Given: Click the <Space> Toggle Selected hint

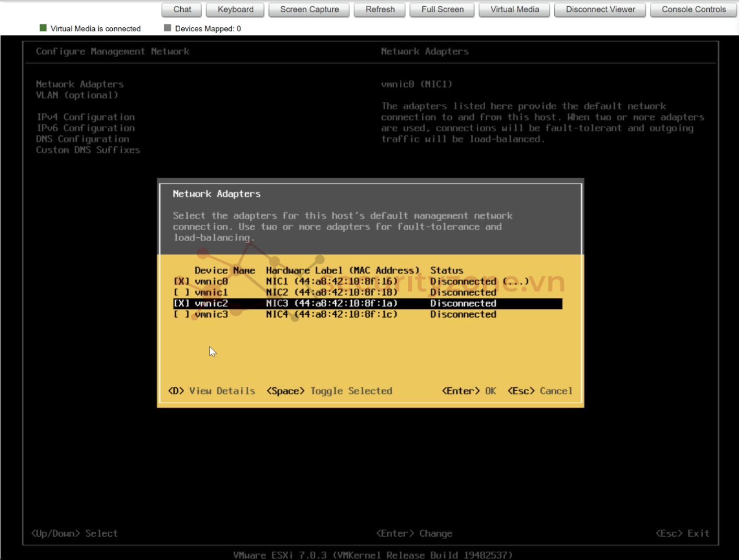Looking at the screenshot, I should click(329, 391).
